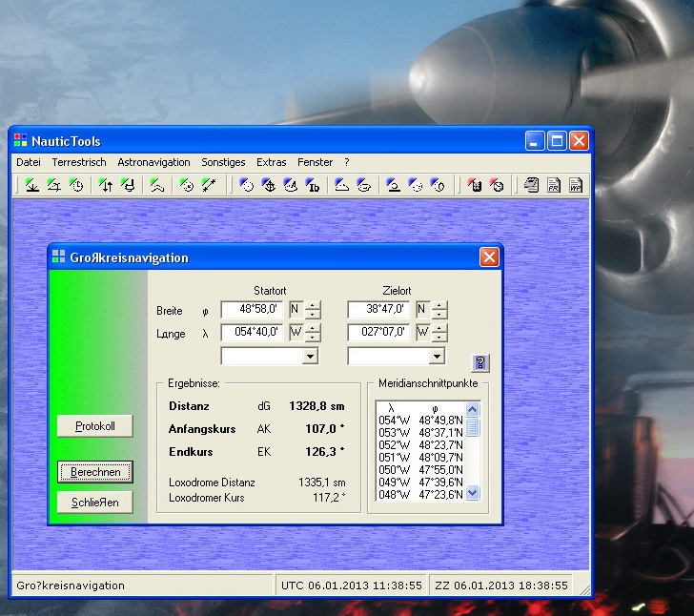Click the blue question mark help icon
This screenshot has height=616, width=694.
480,362
